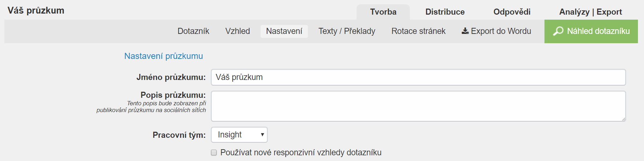Open the Analýzy | Export tab
Screen dimensions: 644x161
point(591,12)
